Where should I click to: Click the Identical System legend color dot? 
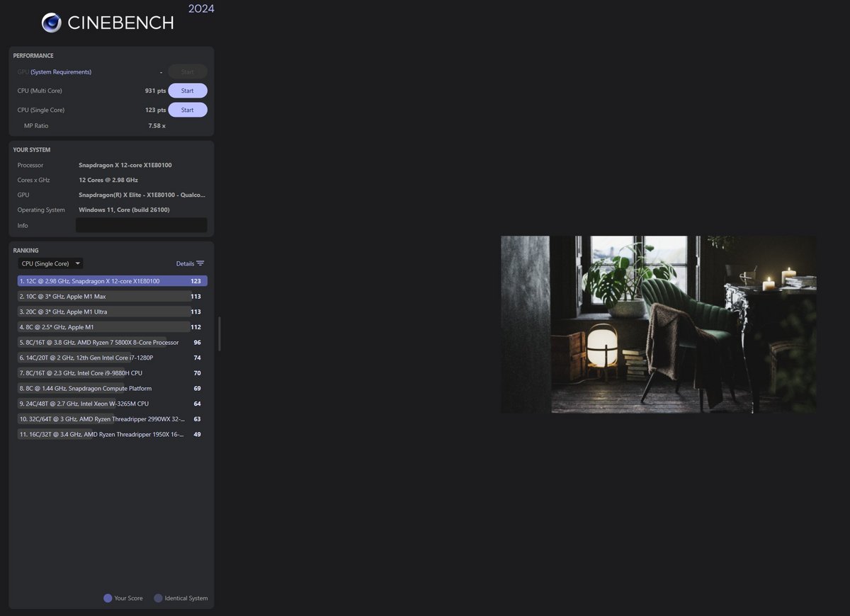tap(158, 598)
